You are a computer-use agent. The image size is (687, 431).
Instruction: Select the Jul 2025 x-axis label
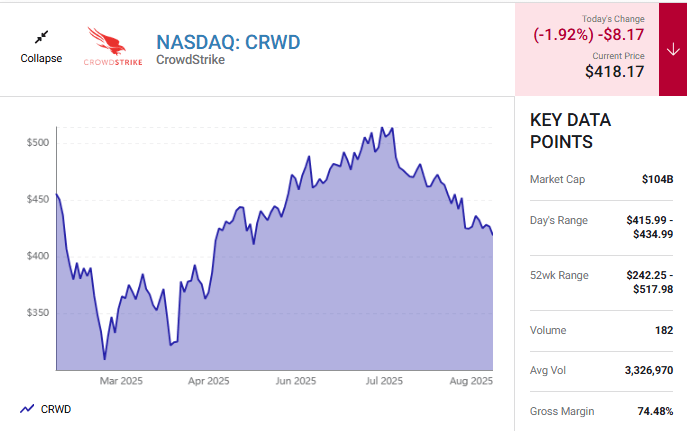pyautogui.click(x=384, y=381)
